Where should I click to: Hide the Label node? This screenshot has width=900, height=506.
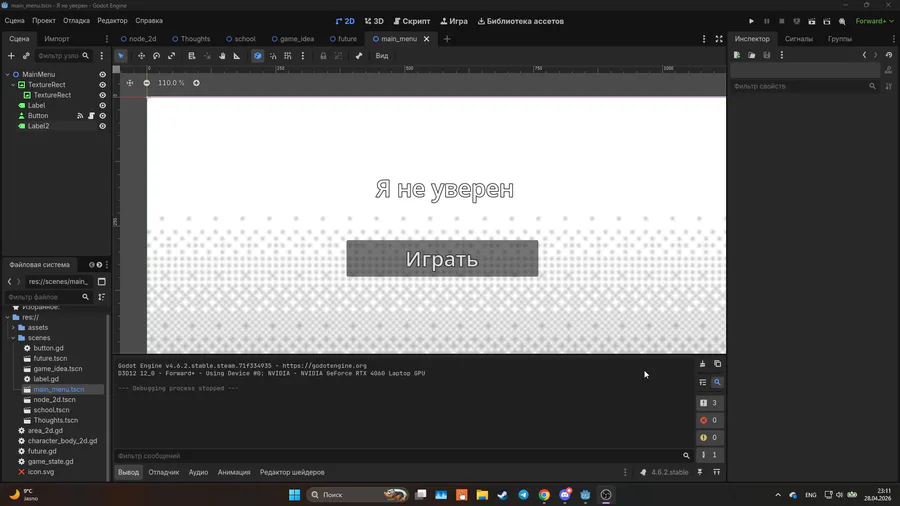[x=102, y=106]
